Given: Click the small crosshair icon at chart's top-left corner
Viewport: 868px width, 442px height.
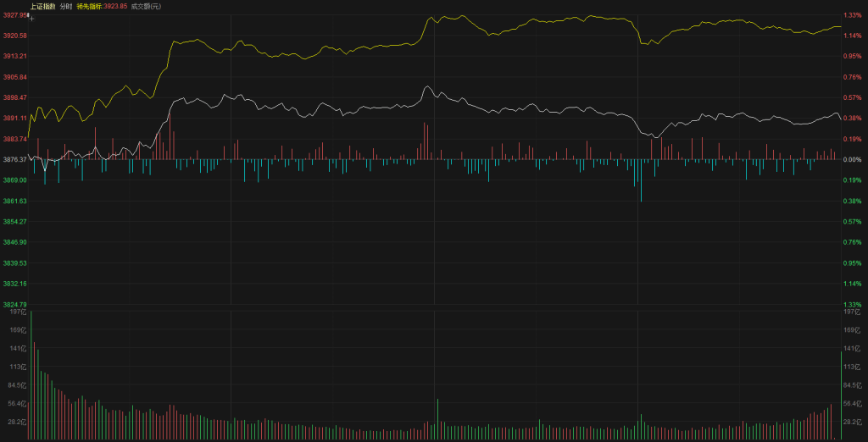Looking at the screenshot, I should 31,16.
